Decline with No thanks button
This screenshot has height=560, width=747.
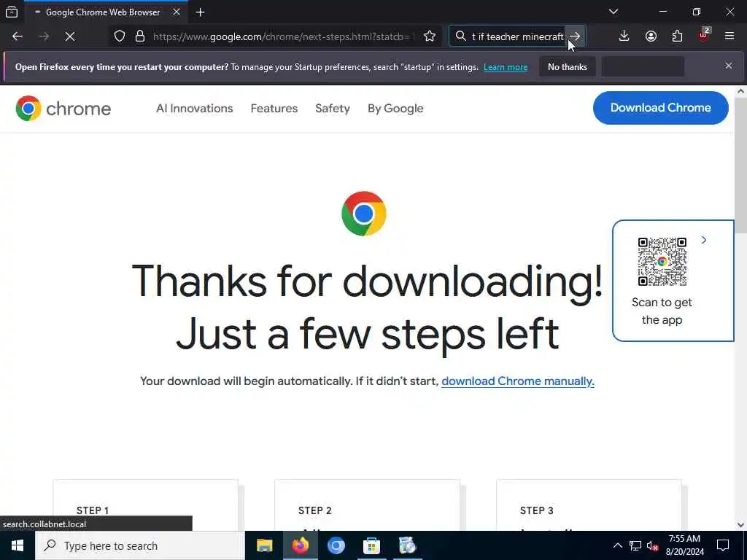point(568,66)
